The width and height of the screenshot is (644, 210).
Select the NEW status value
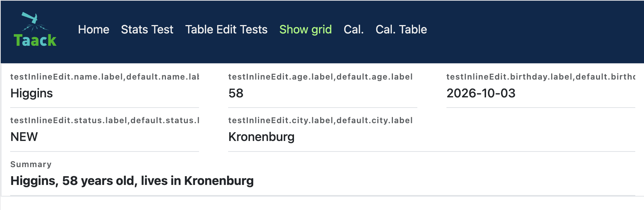point(104,137)
